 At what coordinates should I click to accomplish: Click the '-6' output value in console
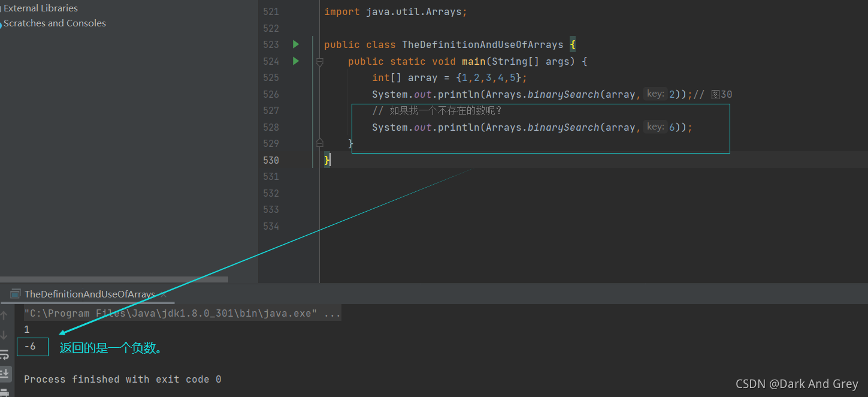[30, 347]
